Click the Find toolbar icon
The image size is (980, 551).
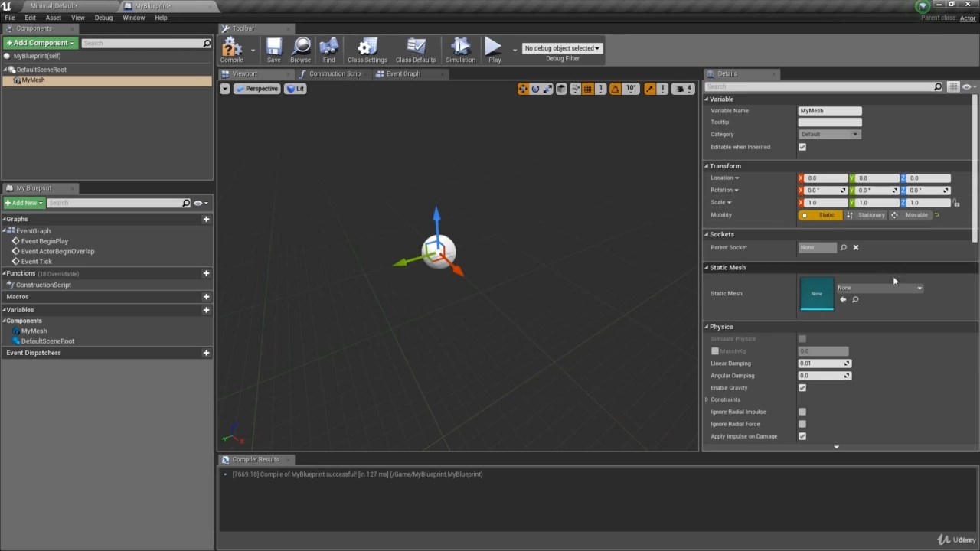click(329, 49)
